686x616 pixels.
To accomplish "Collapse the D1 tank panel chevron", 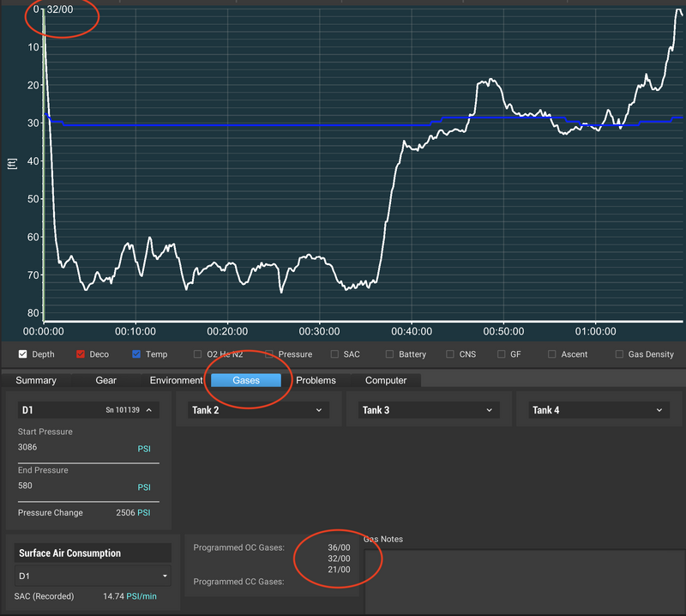I will (148, 411).
